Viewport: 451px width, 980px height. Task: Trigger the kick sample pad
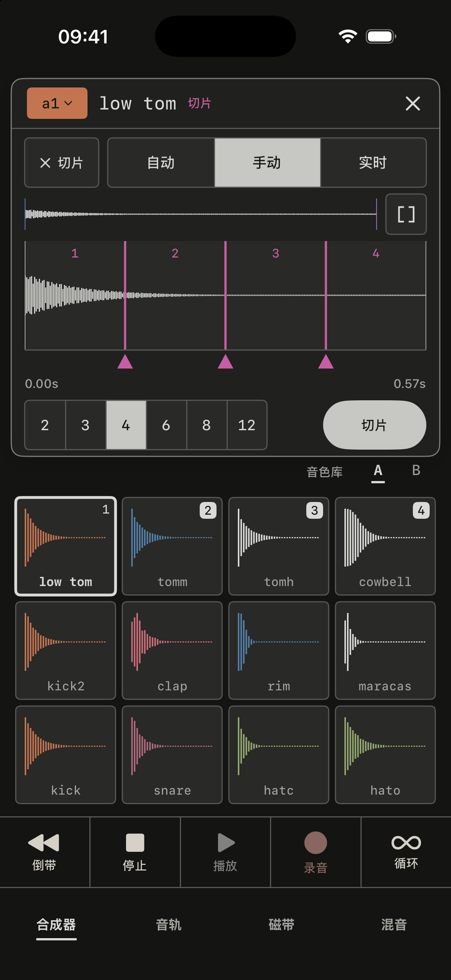coord(66,754)
